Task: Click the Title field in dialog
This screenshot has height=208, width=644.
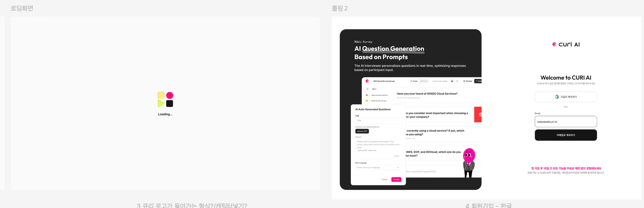Action: [x=378, y=120]
